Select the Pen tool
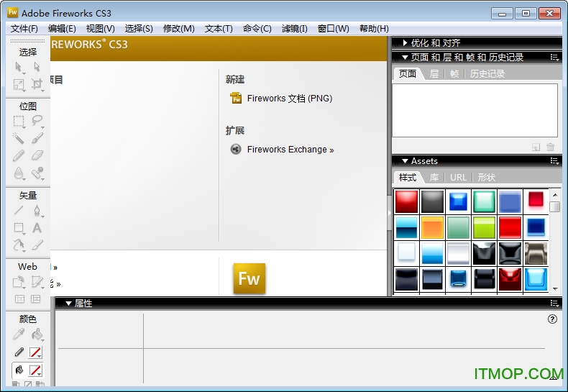 pos(37,210)
